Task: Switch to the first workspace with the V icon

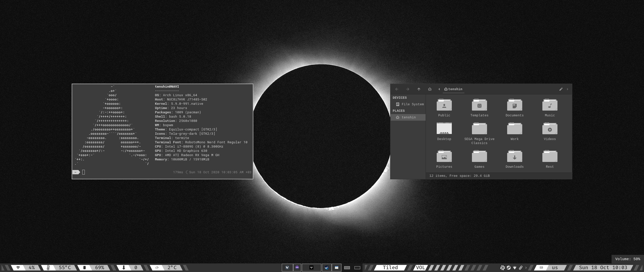Action: (x=287, y=267)
